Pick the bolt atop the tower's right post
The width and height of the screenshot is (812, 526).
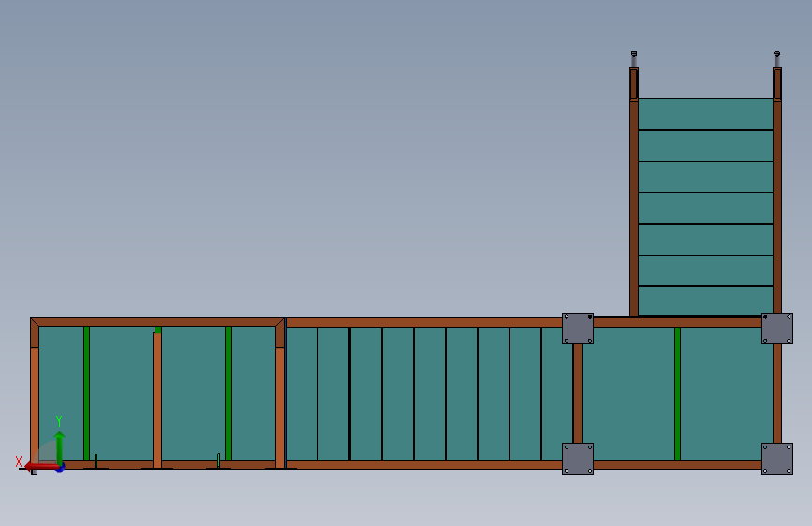pyautogui.click(x=776, y=59)
